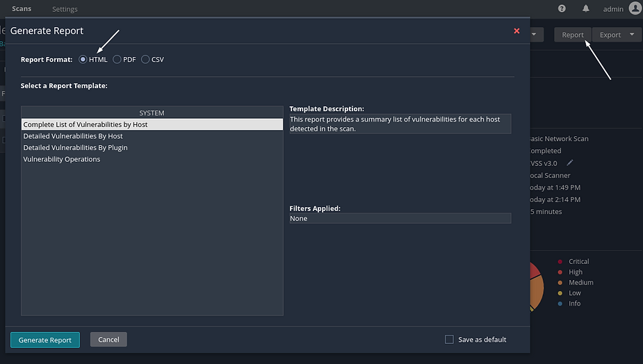Open the Scans tab
Image resolution: width=643 pixels, height=364 pixels.
click(22, 9)
